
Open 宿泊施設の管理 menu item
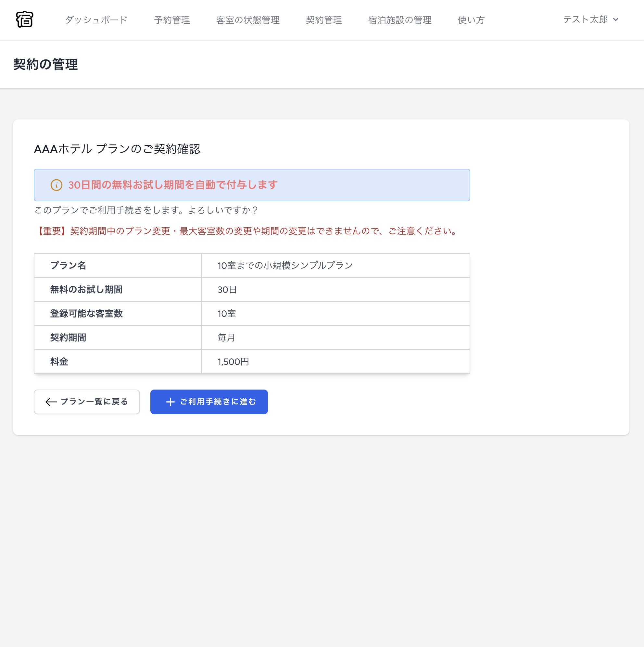coord(399,20)
